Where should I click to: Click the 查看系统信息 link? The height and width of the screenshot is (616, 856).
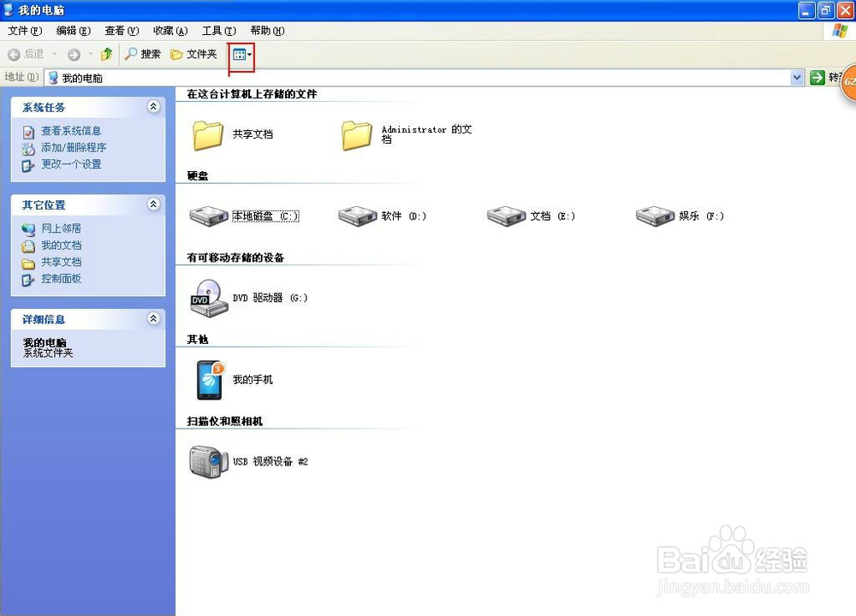[71, 131]
